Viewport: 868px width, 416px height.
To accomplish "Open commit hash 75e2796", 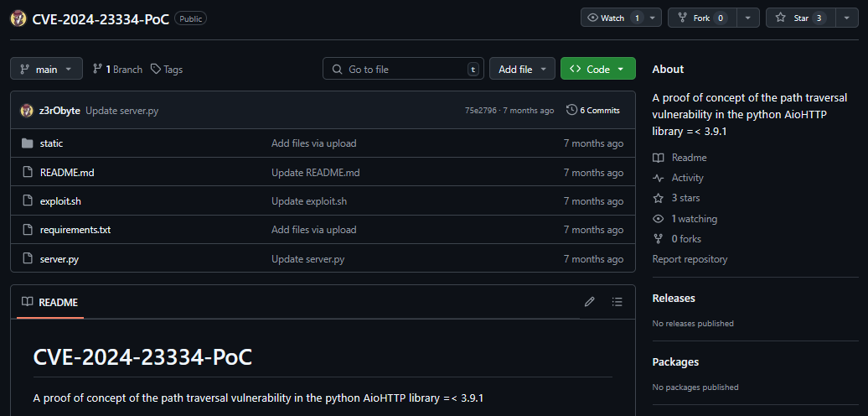I will coord(480,110).
